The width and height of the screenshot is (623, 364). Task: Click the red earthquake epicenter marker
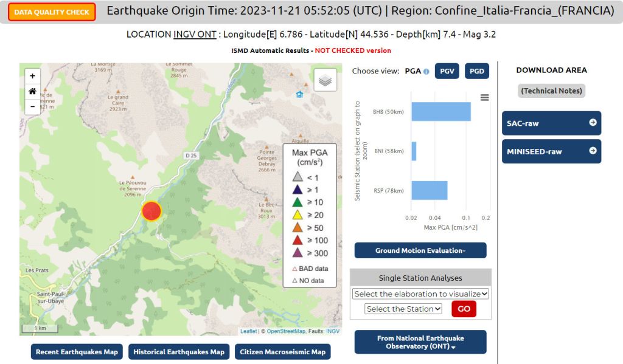pos(151,211)
